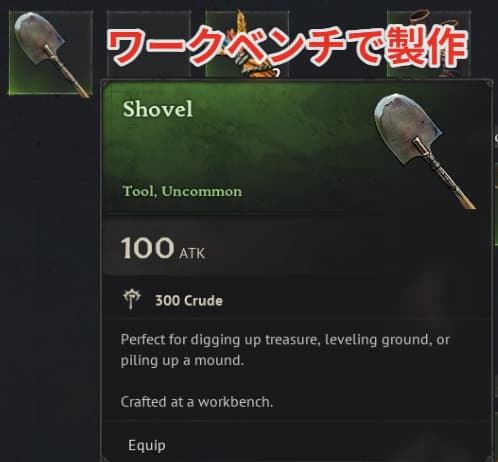Click the empty inventory slot beside the Shovel
The width and height of the screenshot is (498, 462).
148,45
